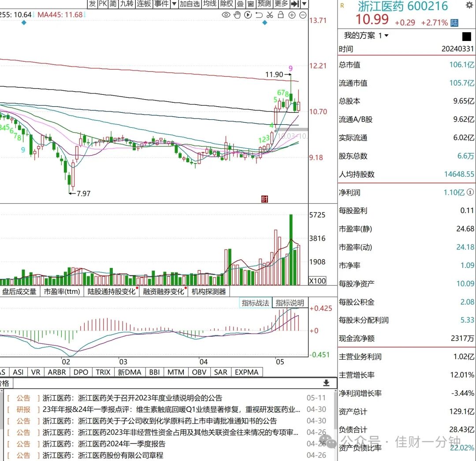Zoom in with the plus circle icon
This screenshot has width=476, height=461.
coord(292,15)
